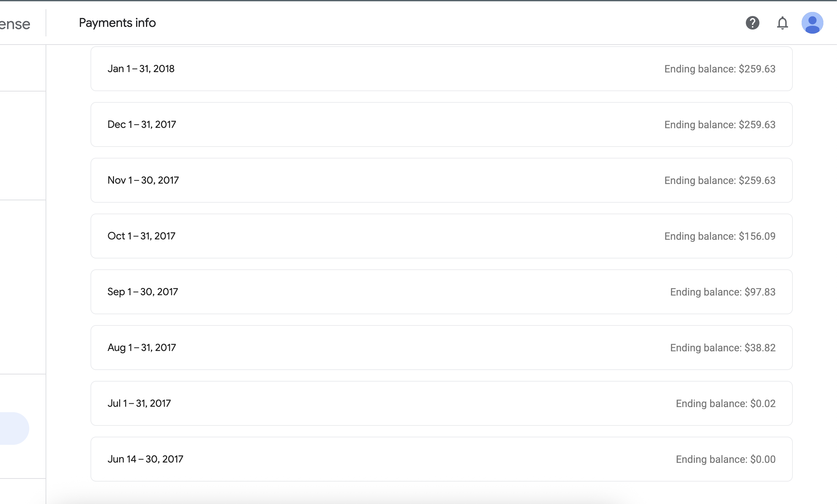The width and height of the screenshot is (837, 504).
Task: Open the Sep 1–30, 2017 period row
Action: (x=441, y=292)
